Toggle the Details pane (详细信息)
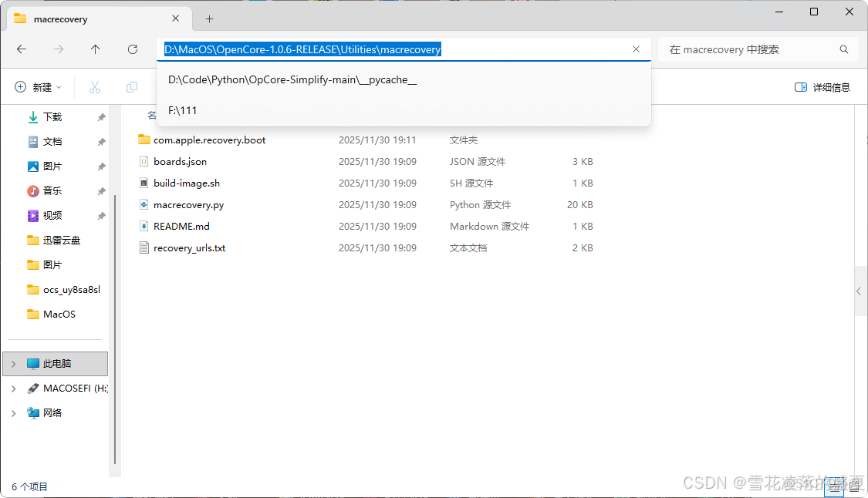 pyautogui.click(x=822, y=87)
